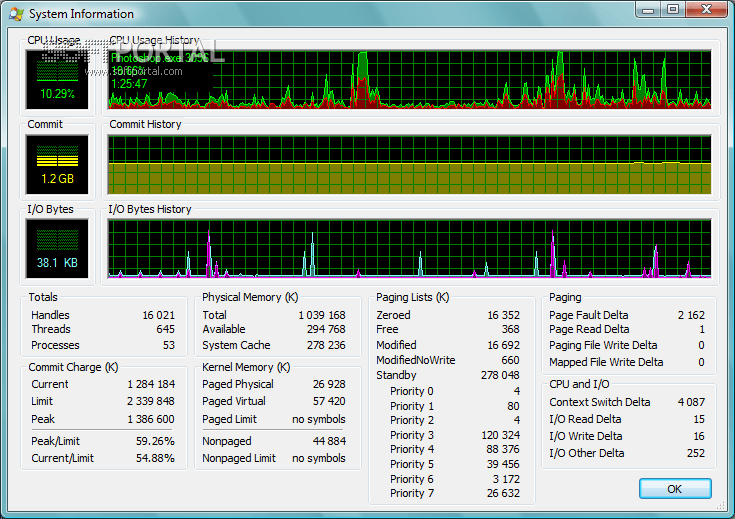Click the Paging Lists (K) group heading
Viewport: 735px width, 519px height.
point(412,297)
